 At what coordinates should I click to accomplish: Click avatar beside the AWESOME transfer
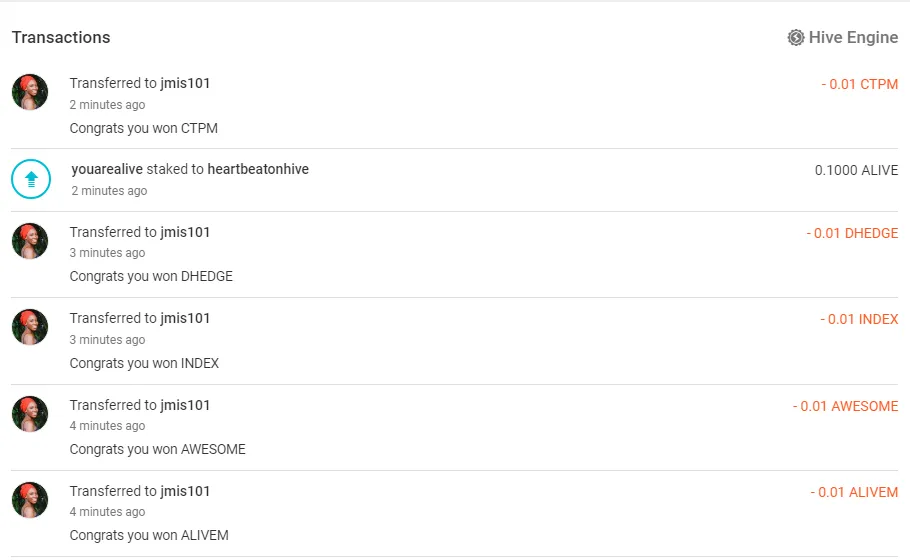(30, 414)
